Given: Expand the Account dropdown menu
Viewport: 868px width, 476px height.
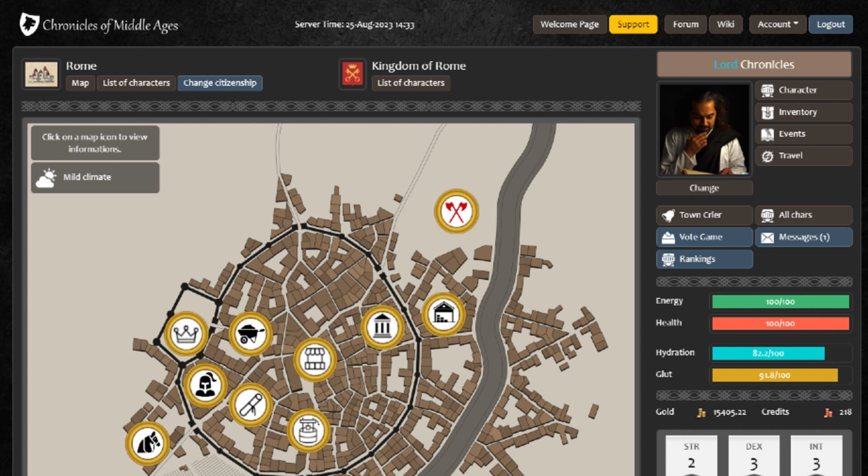Looking at the screenshot, I should click(777, 24).
